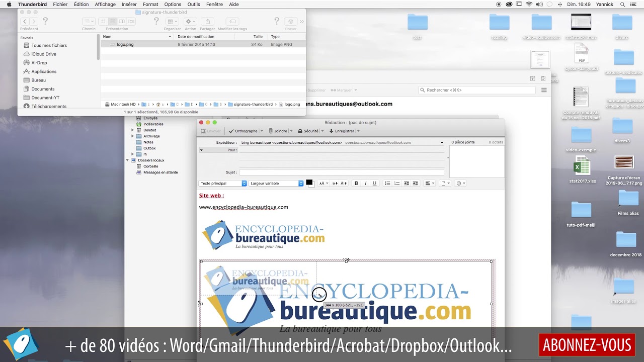Image resolution: width=644 pixels, height=362 pixels.
Task: Open Spotlight search in the menu bar
Action: pos(622,4)
